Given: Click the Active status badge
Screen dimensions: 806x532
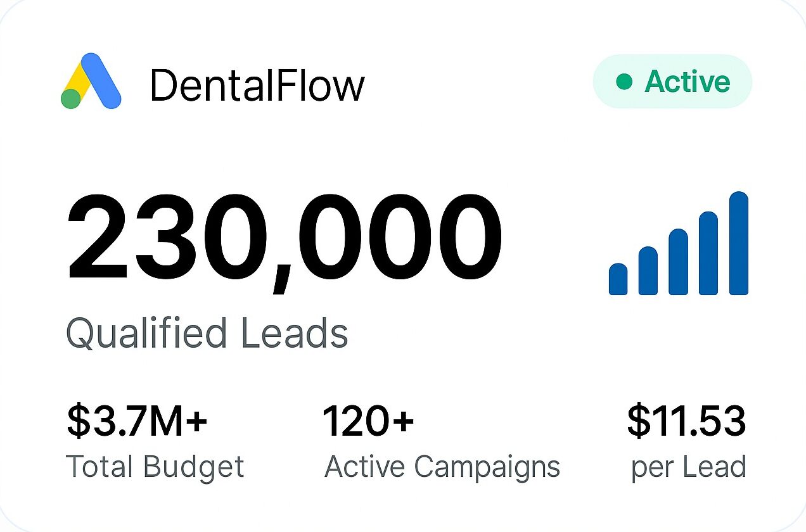Looking at the screenshot, I should tap(672, 82).
